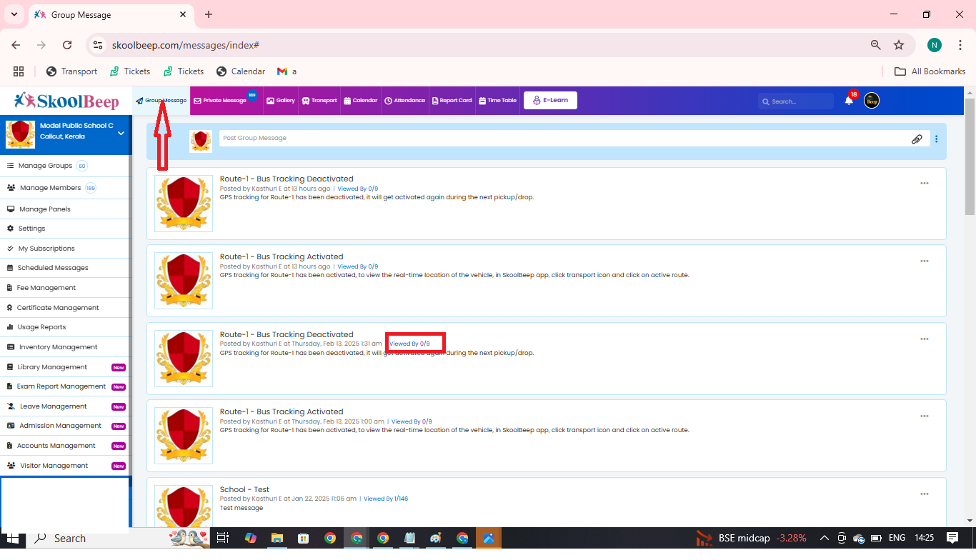This screenshot has height=560, width=976.
Task: Open a new browser tab
Action: tap(209, 14)
